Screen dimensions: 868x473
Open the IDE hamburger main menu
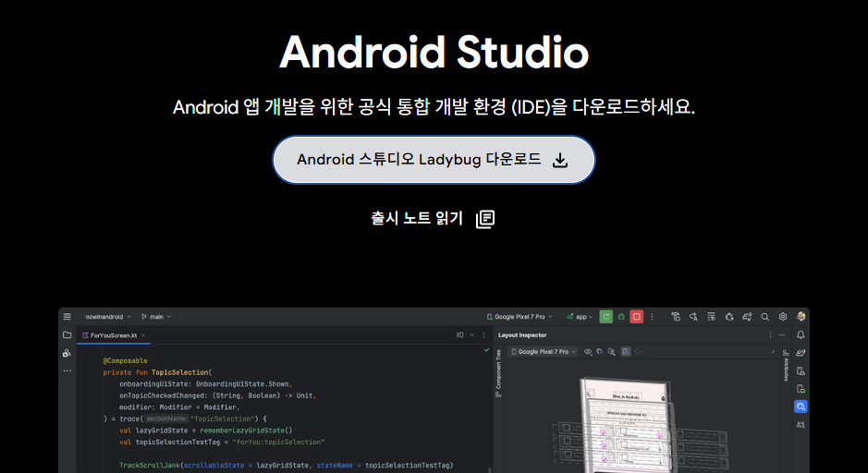[x=67, y=317]
